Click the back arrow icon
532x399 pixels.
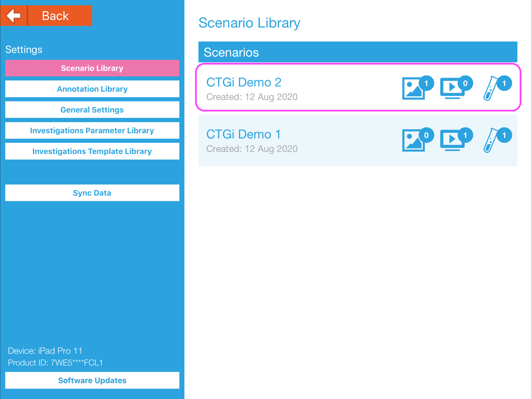(14, 16)
